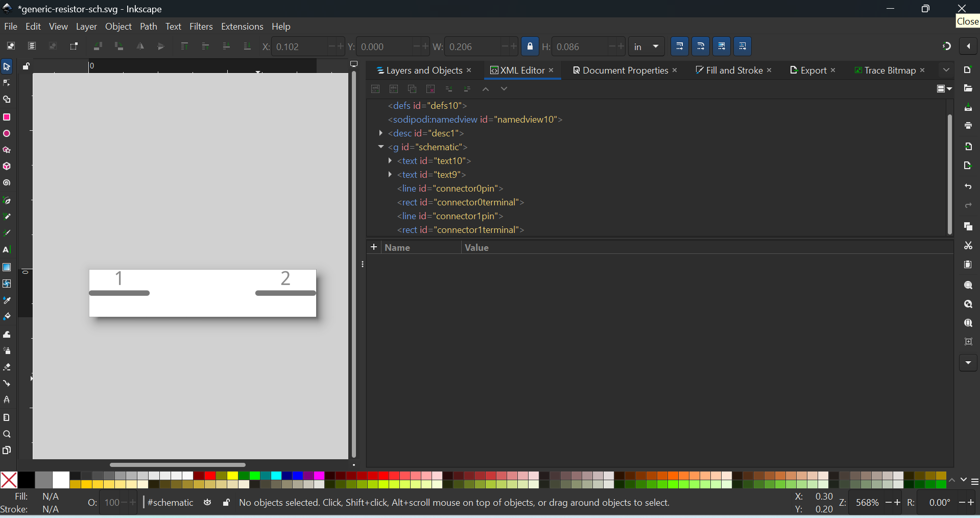Open the Extensions menu
Screen dimensions: 980x518
point(242,27)
